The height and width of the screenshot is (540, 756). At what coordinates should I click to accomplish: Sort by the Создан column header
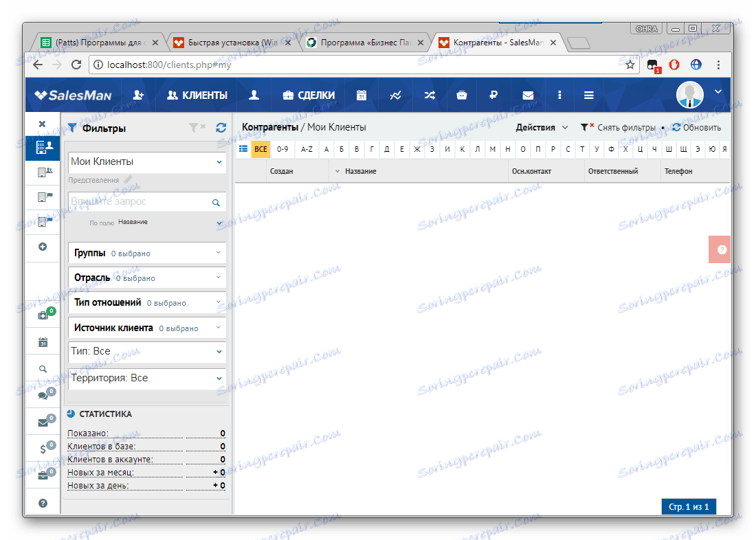point(281,171)
